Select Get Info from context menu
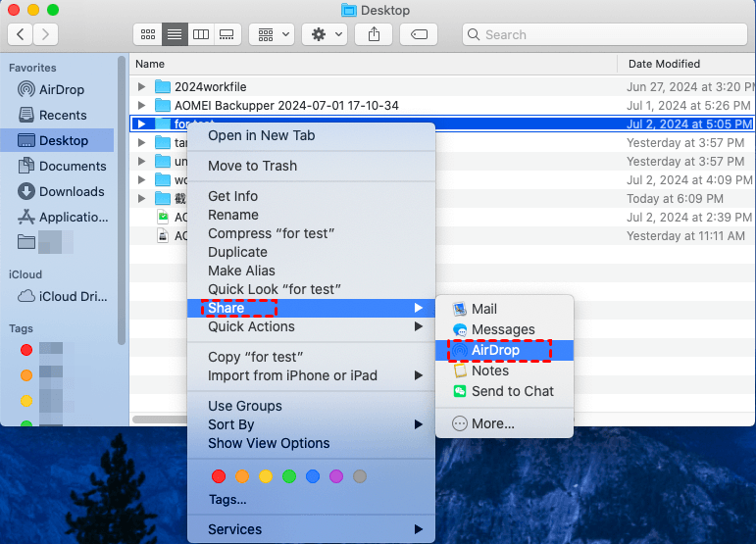This screenshot has height=544, width=756. 232,196
